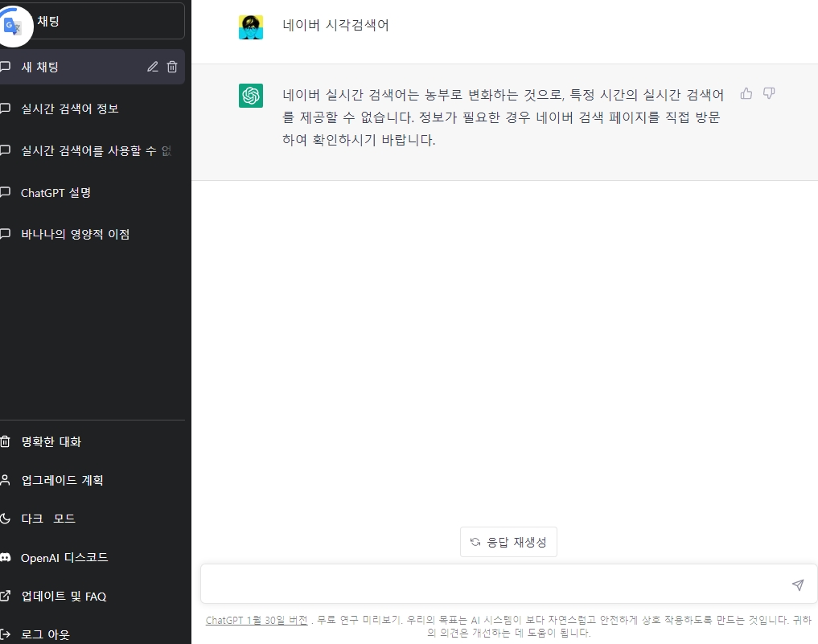Give thumbs up to the response

point(746,94)
